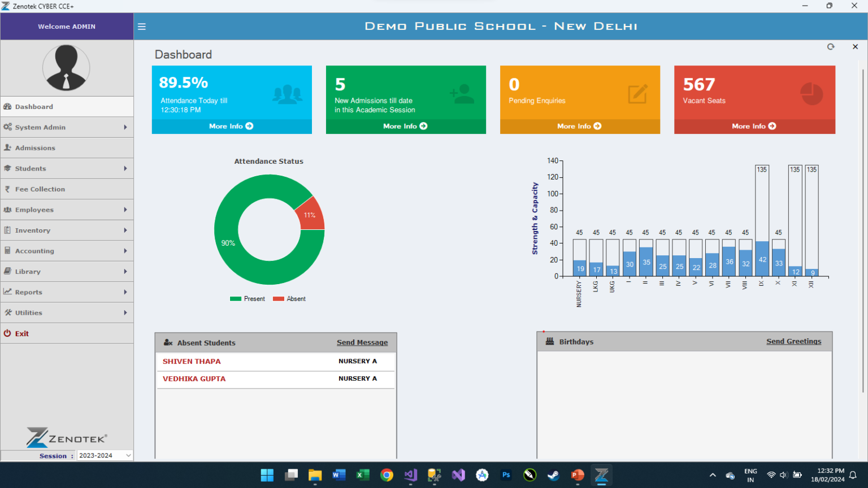Open the Session year dropdown
The width and height of the screenshot is (868, 488).
(105, 455)
